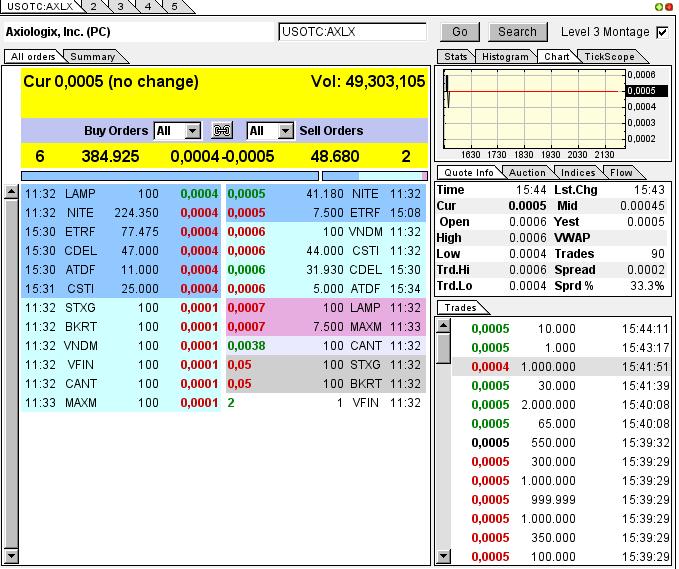Toggle the Level 3 Montage checkbox

(662, 32)
